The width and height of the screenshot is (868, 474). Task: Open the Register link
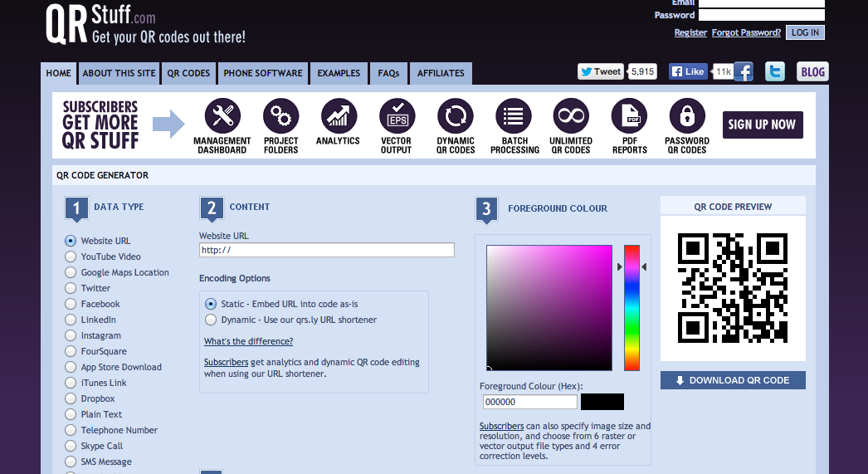pyautogui.click(x=690, y=32)
